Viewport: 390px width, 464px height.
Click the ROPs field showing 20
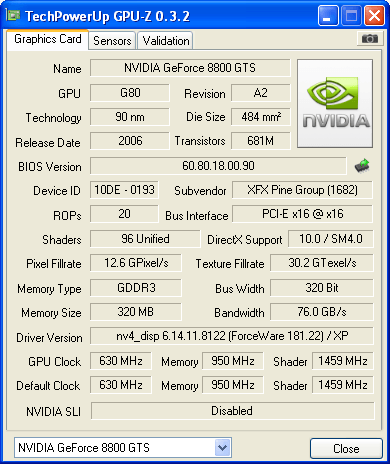tap(124, 214)
